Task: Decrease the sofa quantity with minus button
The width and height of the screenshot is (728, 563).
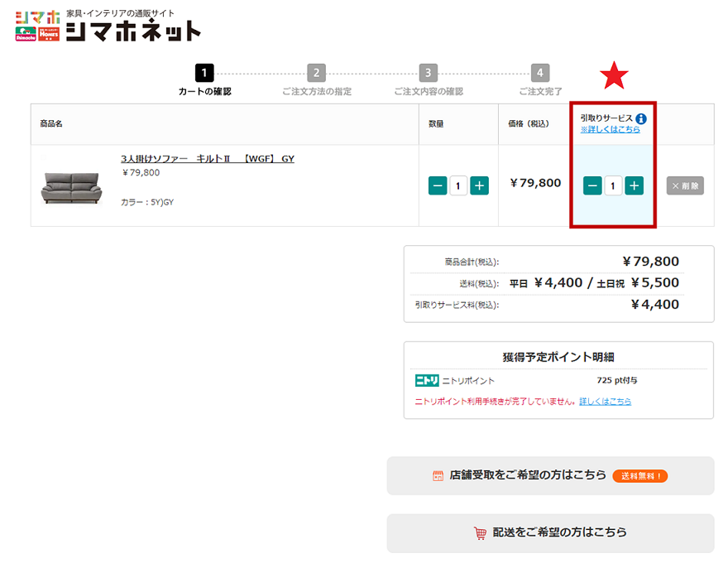Action: coord(438,186)
